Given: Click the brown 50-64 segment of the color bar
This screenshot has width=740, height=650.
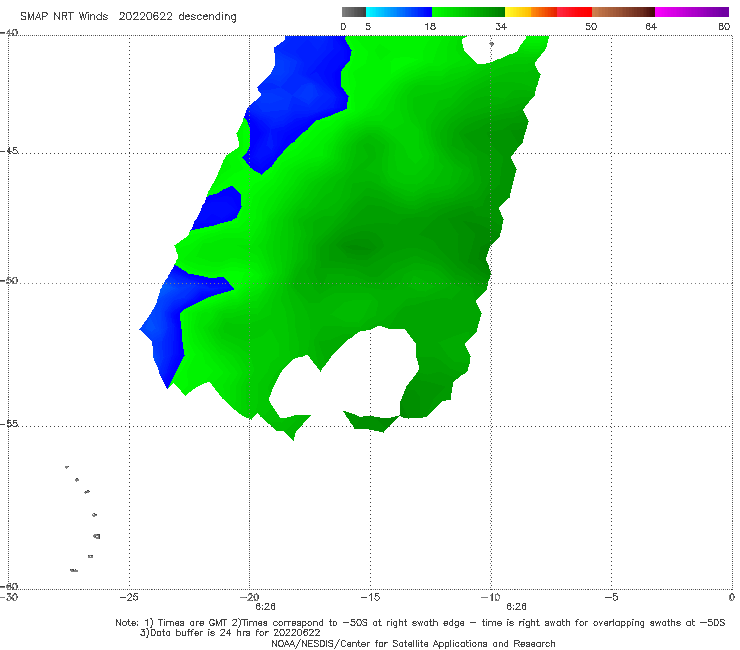Looking at the screenshot, I should 623,12.
